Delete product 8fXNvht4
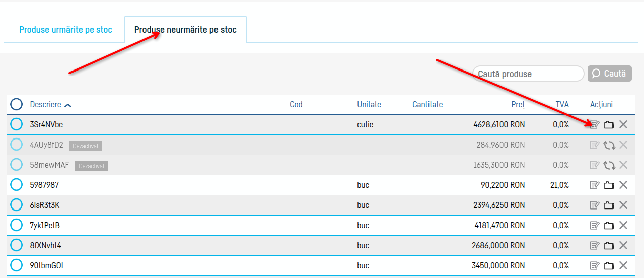The image size is (644, 278). point(623,246)
